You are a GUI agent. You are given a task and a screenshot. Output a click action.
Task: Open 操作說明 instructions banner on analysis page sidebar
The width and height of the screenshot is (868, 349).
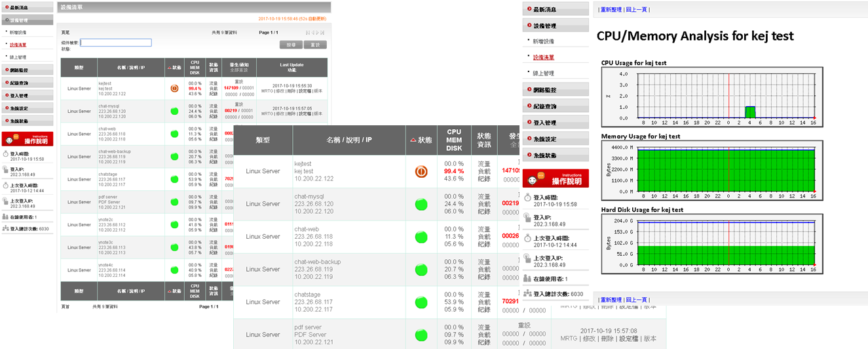pos(556,178)
